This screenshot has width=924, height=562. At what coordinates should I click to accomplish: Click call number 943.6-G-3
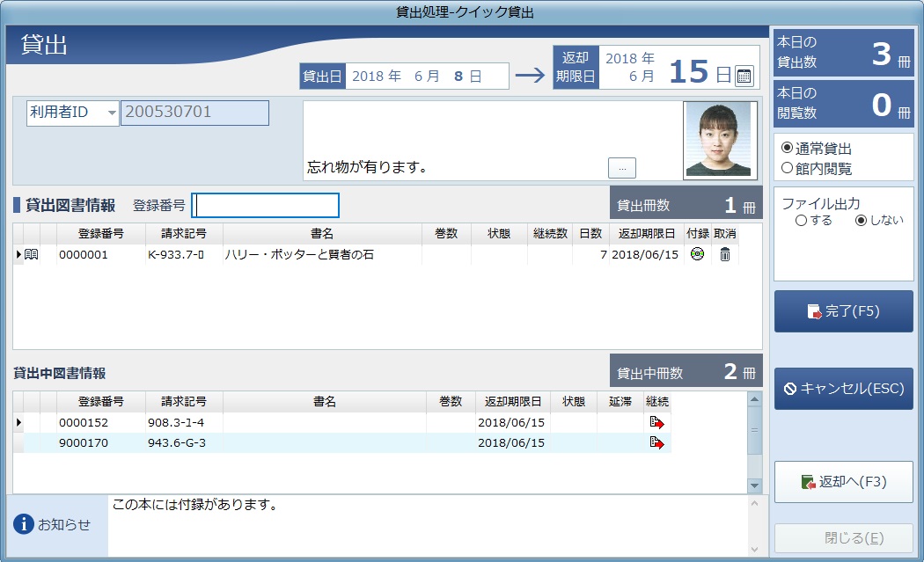177,442
